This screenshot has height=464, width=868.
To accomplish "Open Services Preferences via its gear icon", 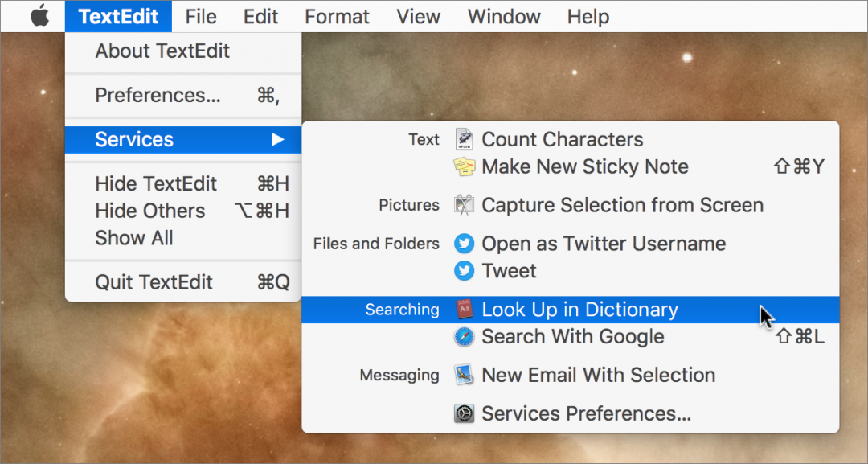I will click(464, 413).
